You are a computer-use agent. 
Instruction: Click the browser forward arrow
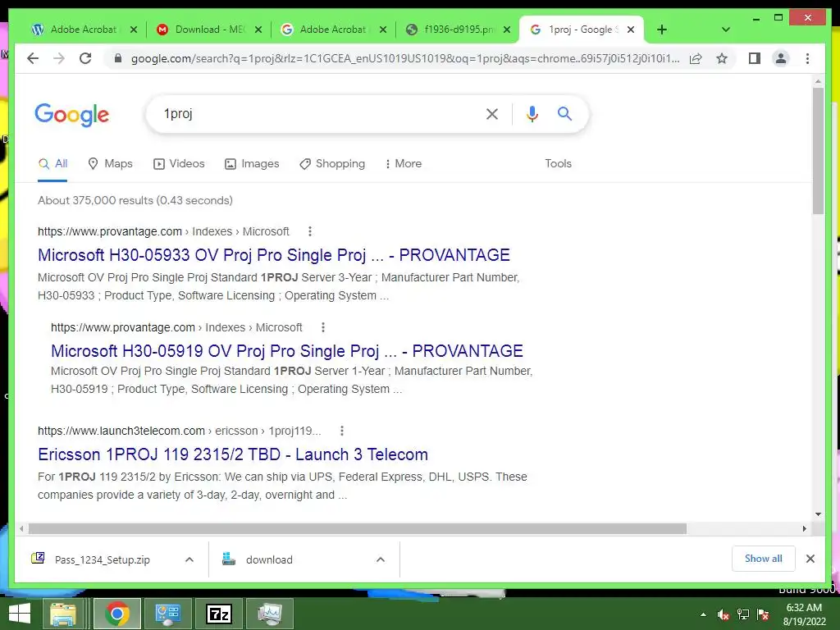[x=59, y=58]
